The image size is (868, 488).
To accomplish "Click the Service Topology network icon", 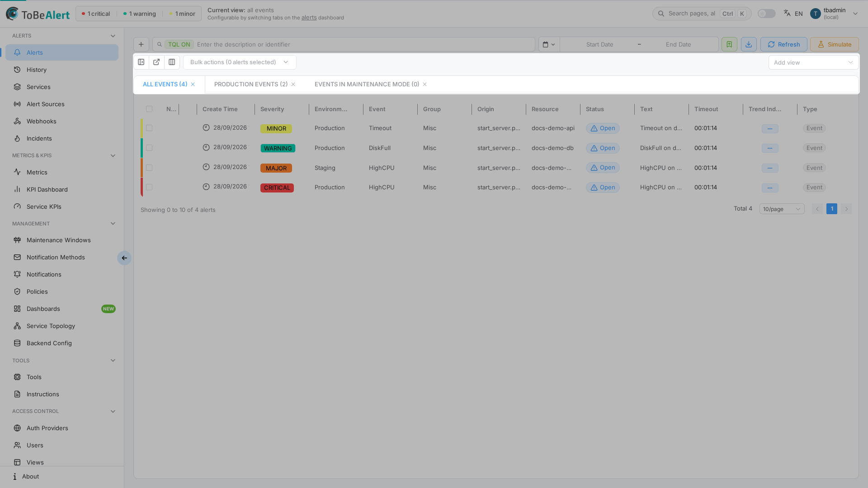I will tap(17, 326).
